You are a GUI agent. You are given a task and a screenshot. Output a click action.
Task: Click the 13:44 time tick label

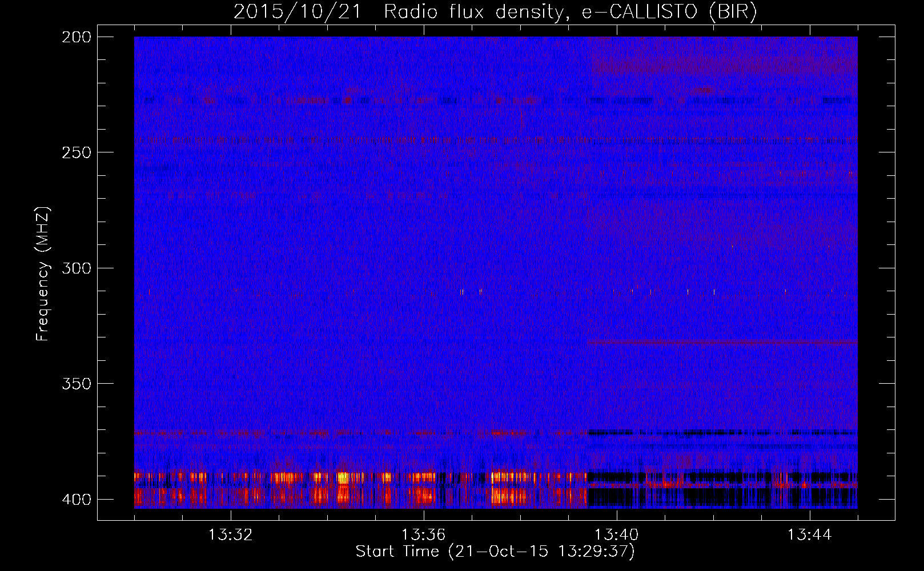coord(810,535)
